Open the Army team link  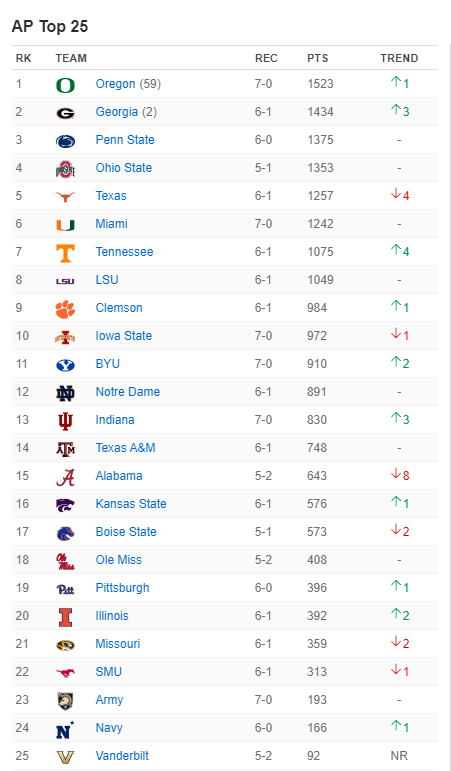109,700
